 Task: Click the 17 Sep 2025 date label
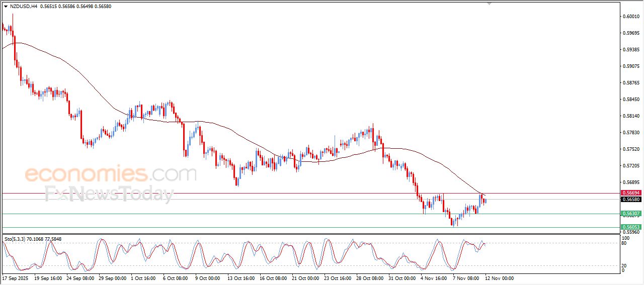16,278
